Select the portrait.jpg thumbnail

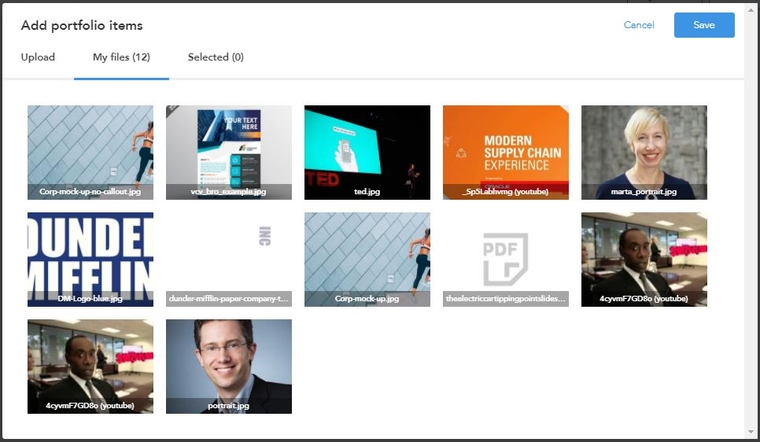pyautogui.click(x=229, y=366)
